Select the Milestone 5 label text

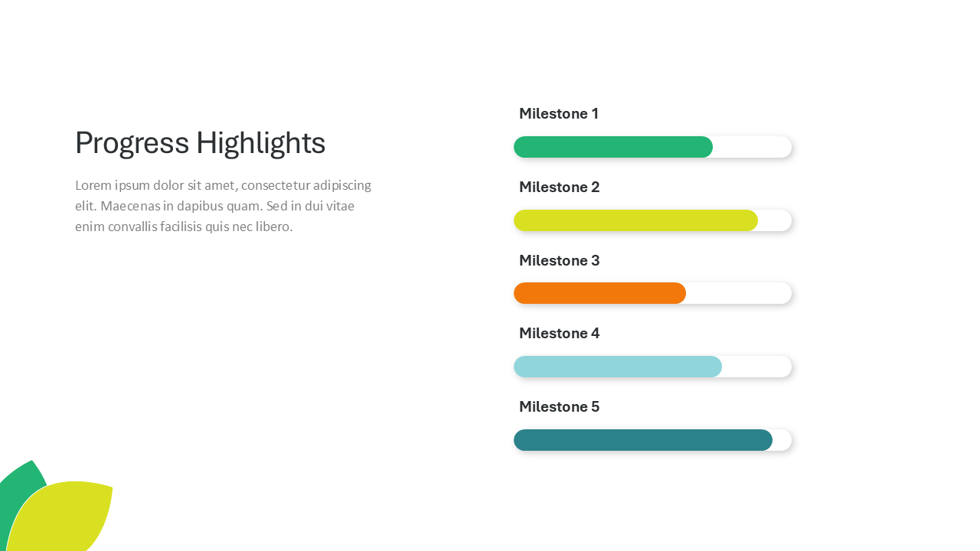coord(559,407)
